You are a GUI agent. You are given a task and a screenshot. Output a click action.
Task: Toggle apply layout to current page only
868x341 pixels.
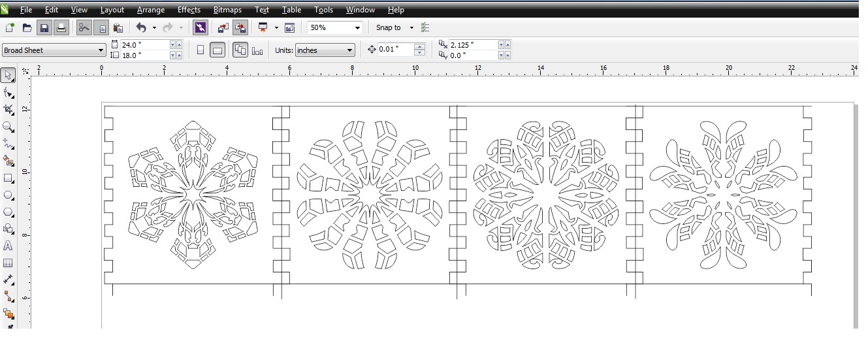(257, 50)
